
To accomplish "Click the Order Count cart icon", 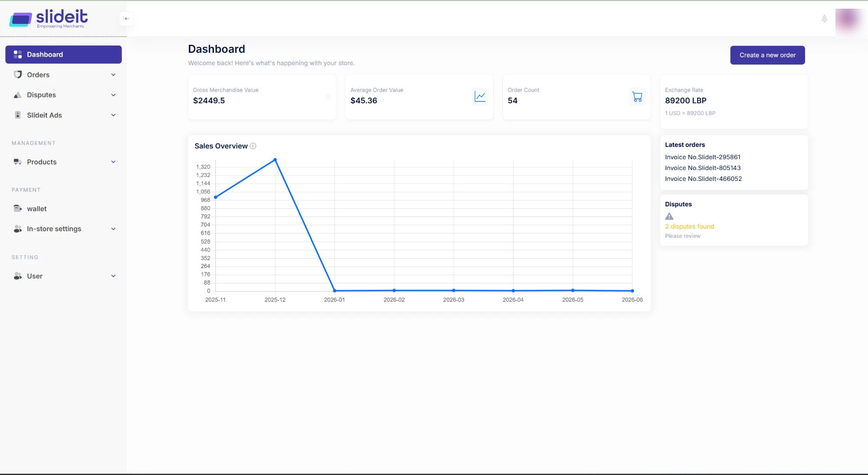I will pos(637,97).
